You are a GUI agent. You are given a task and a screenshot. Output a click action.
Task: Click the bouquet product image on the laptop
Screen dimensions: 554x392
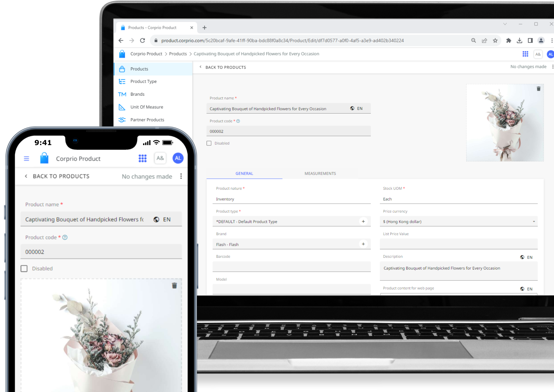point(505,123)
